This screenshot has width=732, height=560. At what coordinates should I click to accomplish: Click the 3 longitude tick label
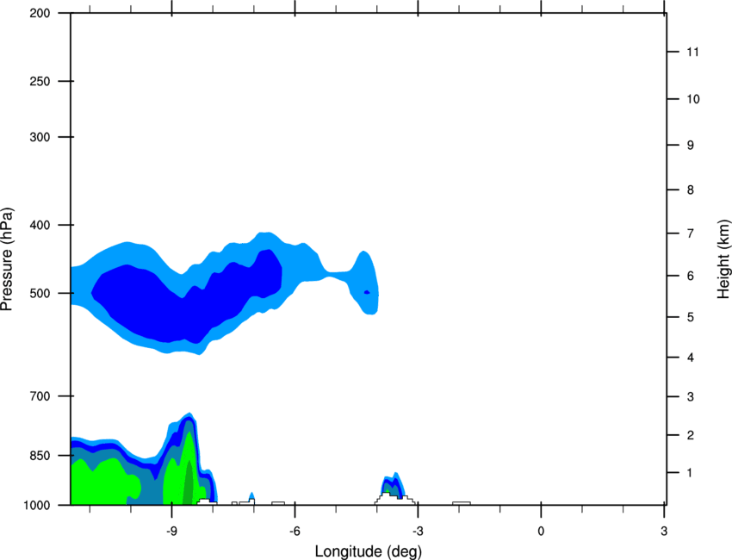(x=664, y=532)
